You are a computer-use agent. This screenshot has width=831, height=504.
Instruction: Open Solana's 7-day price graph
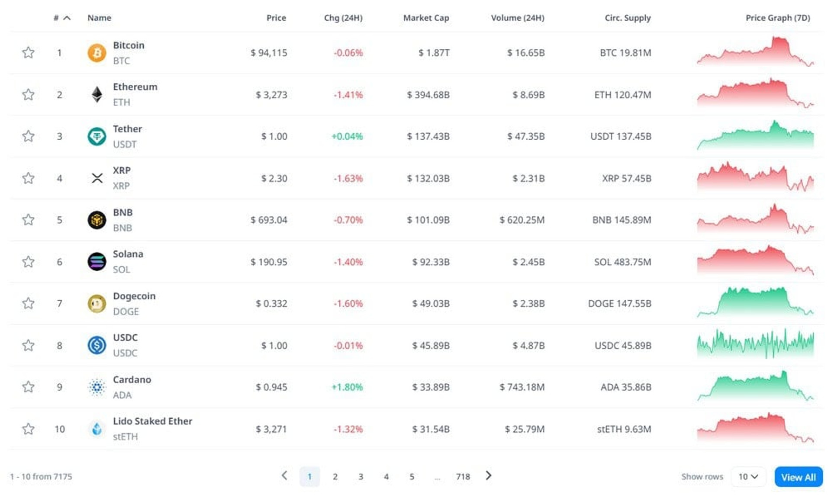point(755,260)
